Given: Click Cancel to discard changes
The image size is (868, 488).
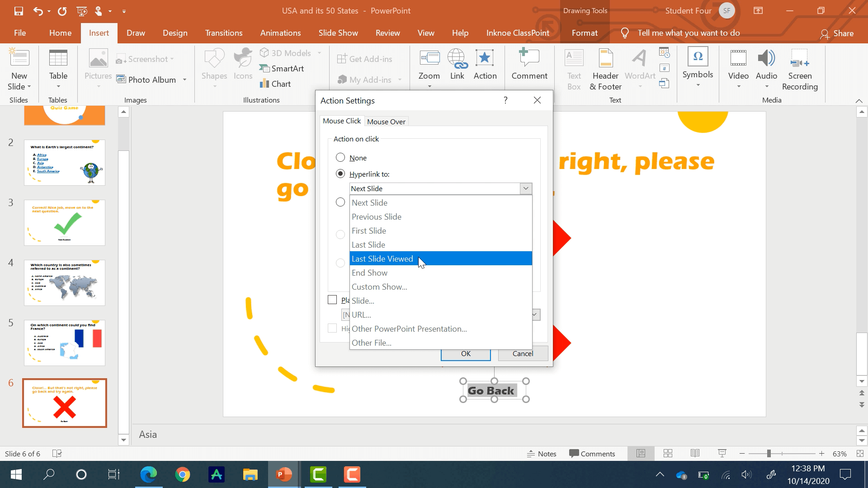Looking at the screenshot, I should [x=522, y=353].
